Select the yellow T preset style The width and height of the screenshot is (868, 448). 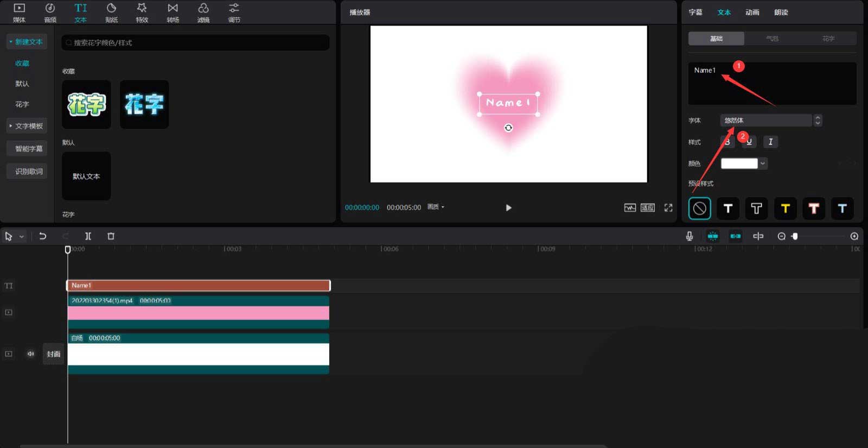point(785,209)
